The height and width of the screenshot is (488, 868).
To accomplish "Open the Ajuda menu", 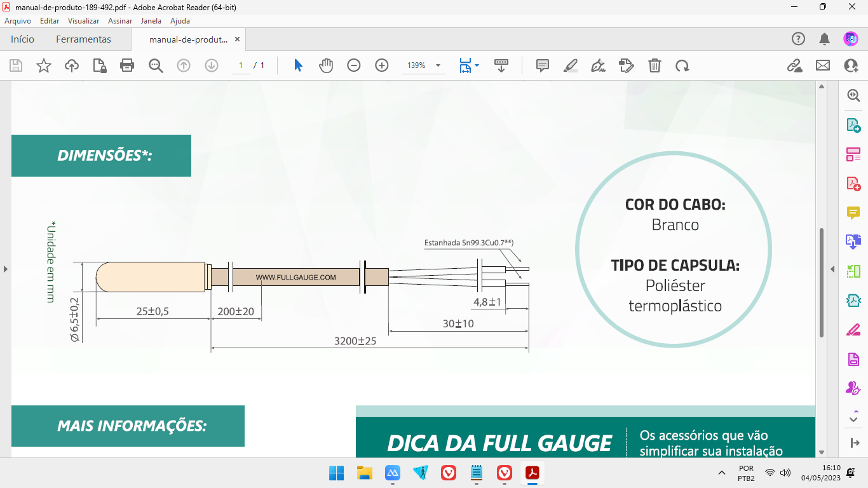I will (x=180, y=21).
